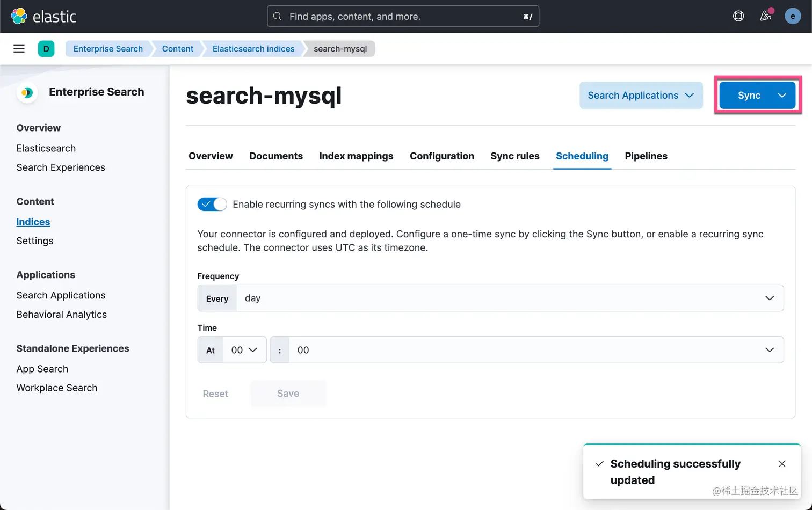Open the hamburger navigation menu
The height and width of the screenshot is (510, 812).
(19, 49)
